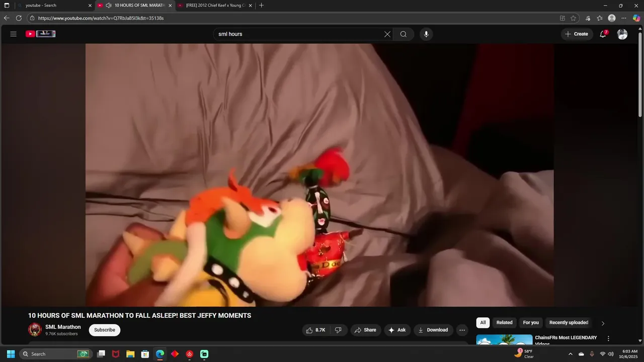Open Microsoft Store from taskbar
Image resolution: width=644 pixels, height=362 pixels.
(x=145, y=354)
